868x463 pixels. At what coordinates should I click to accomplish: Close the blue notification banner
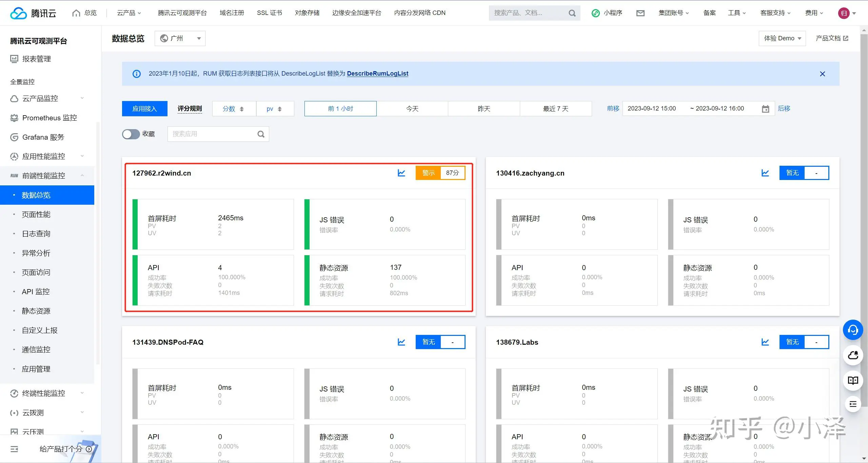point(822,74)
